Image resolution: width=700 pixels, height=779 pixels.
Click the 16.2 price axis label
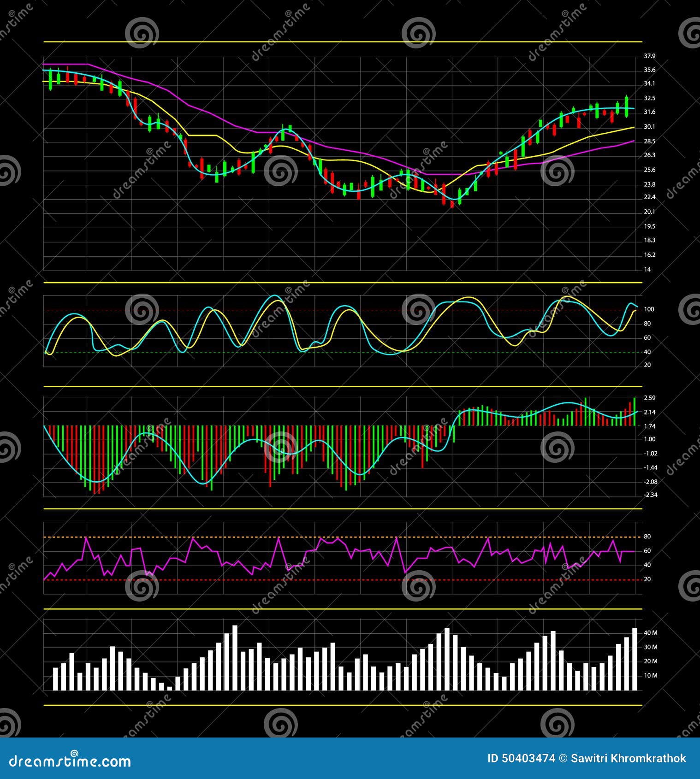pyautogui.click(x=649, y=255)
